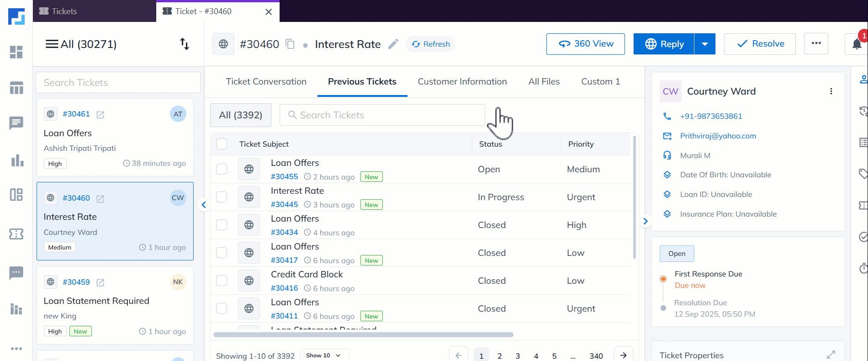The image size is (868, 361).
Task: Check the box for ticket #30445
Action: coord(222,197)
